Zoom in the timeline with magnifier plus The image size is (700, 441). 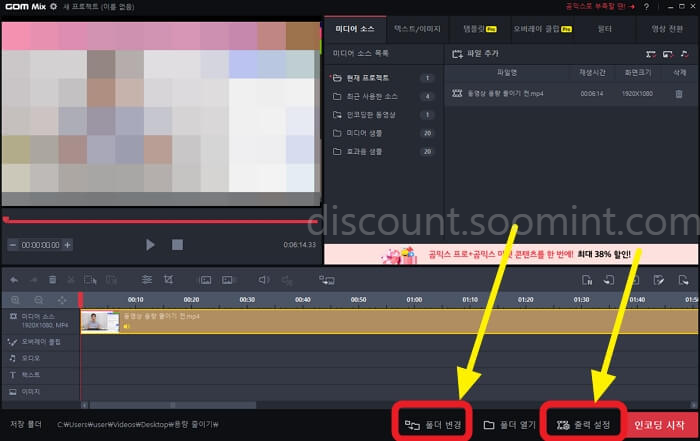coord(15,300)
